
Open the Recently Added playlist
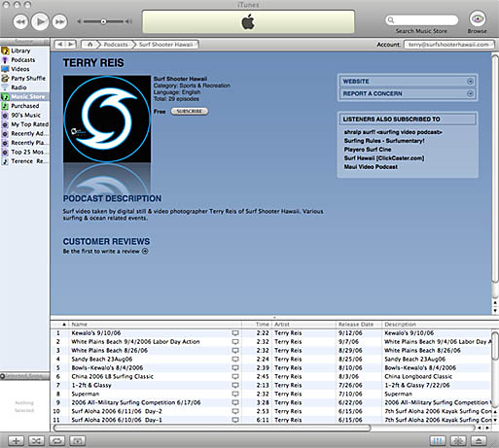click(x=24, y=133)
